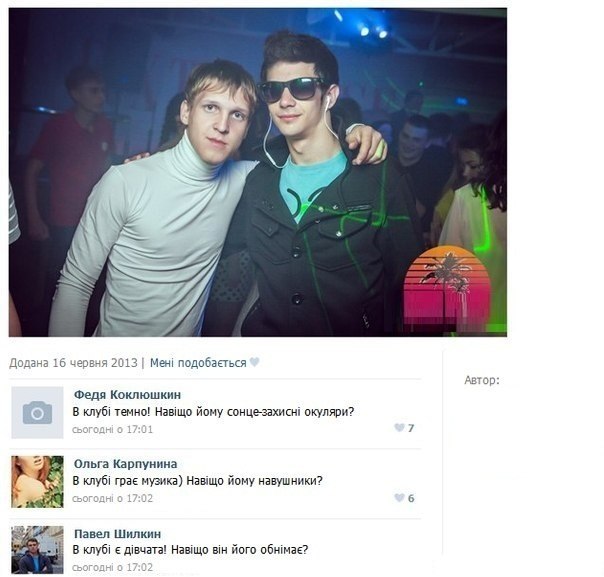
Task: Open Федя Коклюшкин's profile name link
Action: (x=127, y=395)
